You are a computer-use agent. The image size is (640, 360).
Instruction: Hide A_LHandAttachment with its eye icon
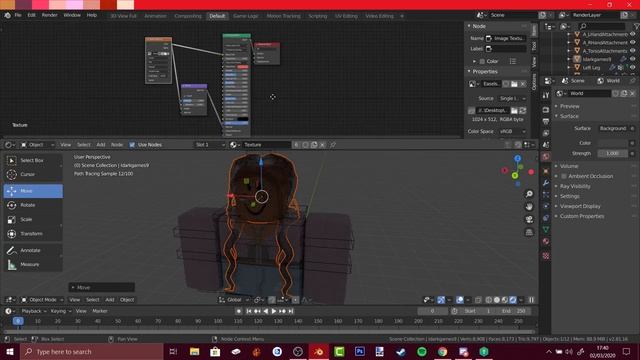click(x=633, y=34)
